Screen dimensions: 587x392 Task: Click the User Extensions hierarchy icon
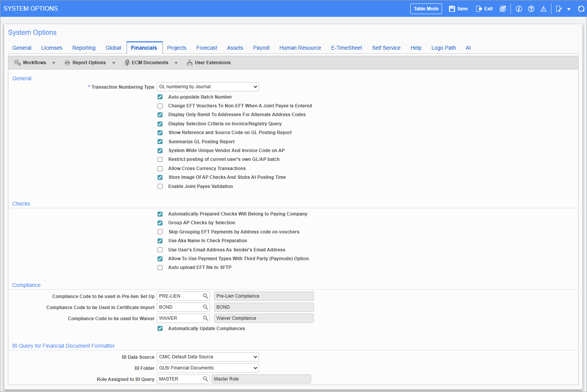click(190, 63)
